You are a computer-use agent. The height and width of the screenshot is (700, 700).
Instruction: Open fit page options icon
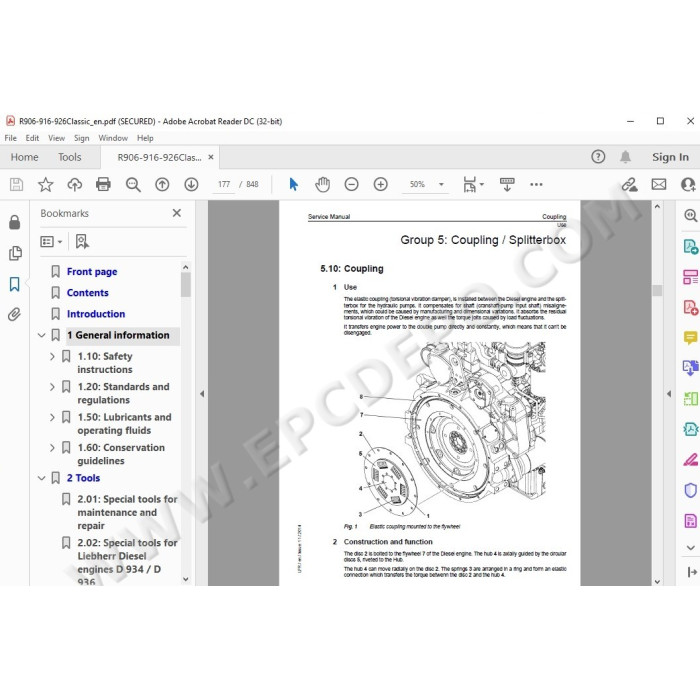(x=473, y=184)
